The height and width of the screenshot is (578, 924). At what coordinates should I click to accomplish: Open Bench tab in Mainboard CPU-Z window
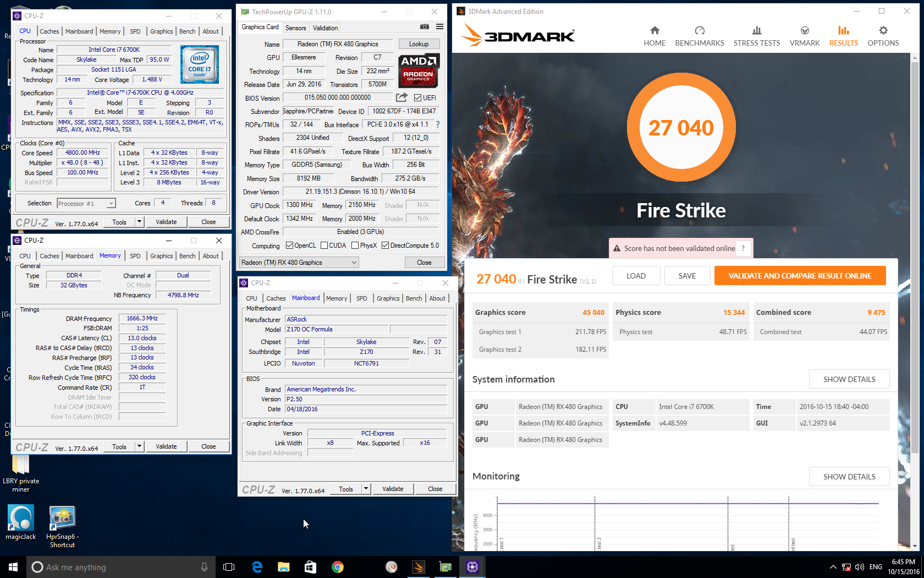coord(414,298)
